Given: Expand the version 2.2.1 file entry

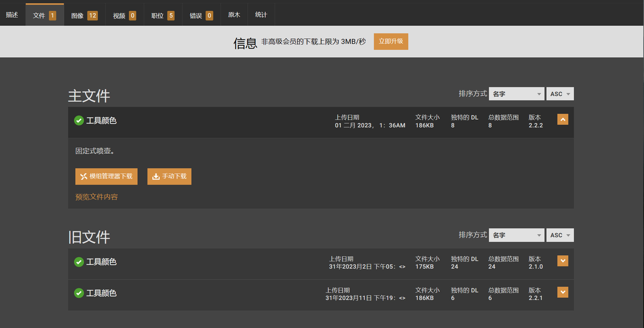Looking at the screenshot, I should [x=562, y=292].
